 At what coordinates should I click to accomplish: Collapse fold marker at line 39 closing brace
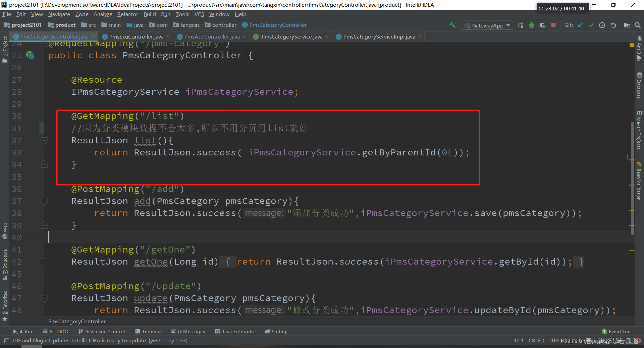[x=44, y=225]
